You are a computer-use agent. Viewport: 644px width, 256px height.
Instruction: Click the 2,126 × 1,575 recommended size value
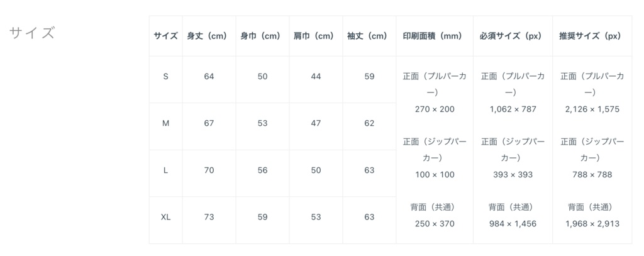[x=592, y=109]
